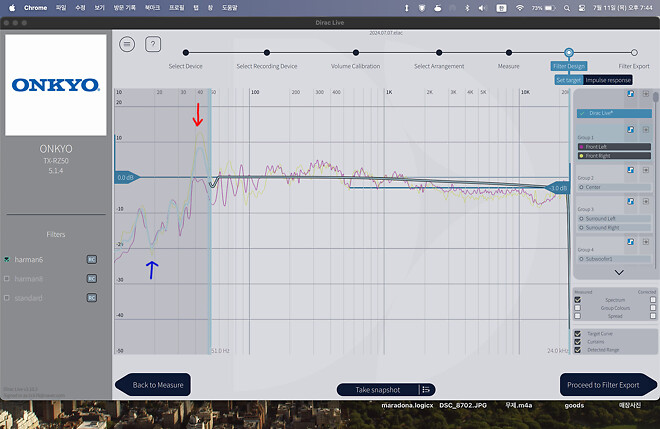Click the help question mark icon

[153, 44]
